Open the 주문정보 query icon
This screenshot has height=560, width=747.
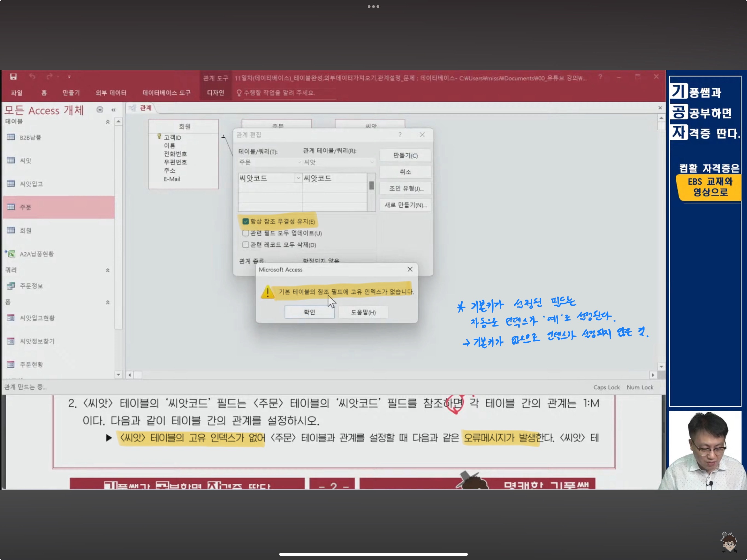[11, 286]
